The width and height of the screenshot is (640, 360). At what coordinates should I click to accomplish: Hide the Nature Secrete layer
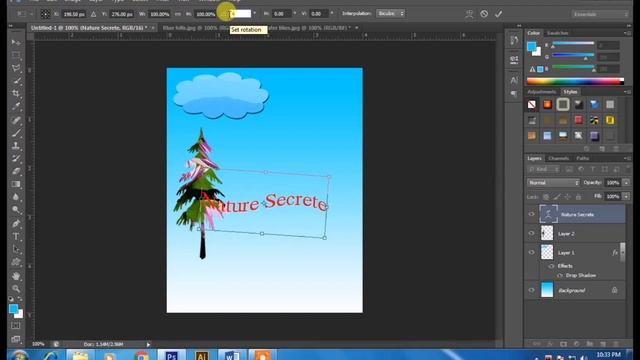(x=531, y=214)
